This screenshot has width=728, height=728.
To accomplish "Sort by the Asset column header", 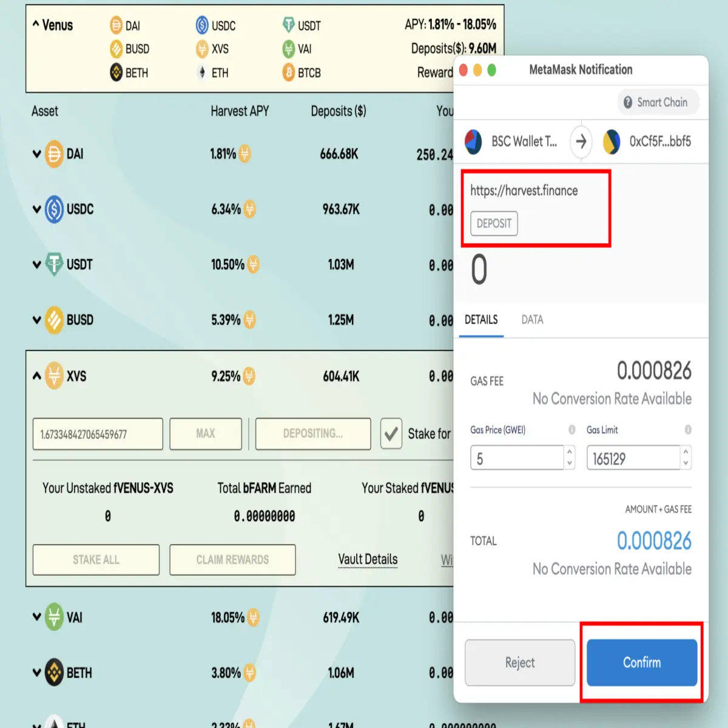I will (x=45, y=111).
